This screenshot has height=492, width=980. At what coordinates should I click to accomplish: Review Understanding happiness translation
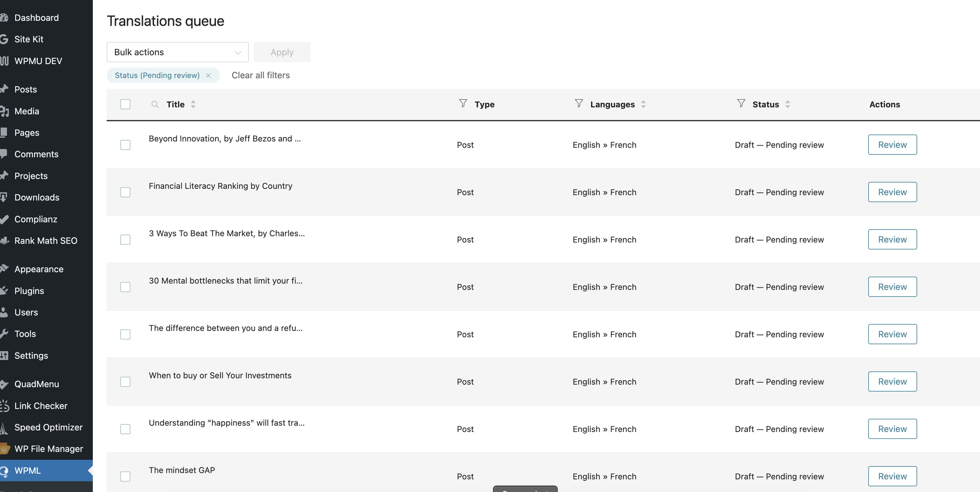[x=893, y=429]
